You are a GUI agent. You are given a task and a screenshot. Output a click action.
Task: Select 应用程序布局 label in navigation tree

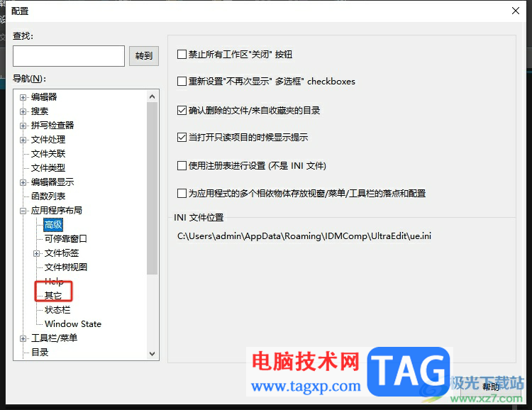[56, 211]
